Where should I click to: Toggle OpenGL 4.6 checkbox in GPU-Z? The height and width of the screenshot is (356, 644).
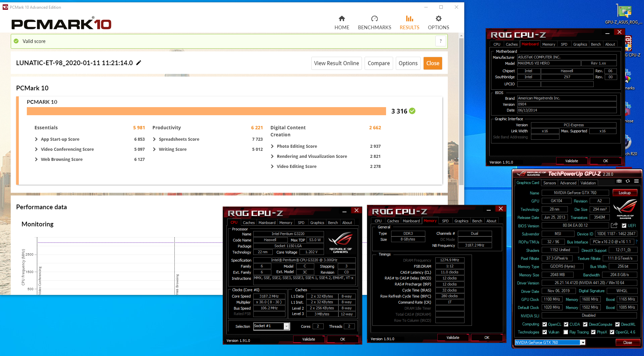tap(612, 332)
